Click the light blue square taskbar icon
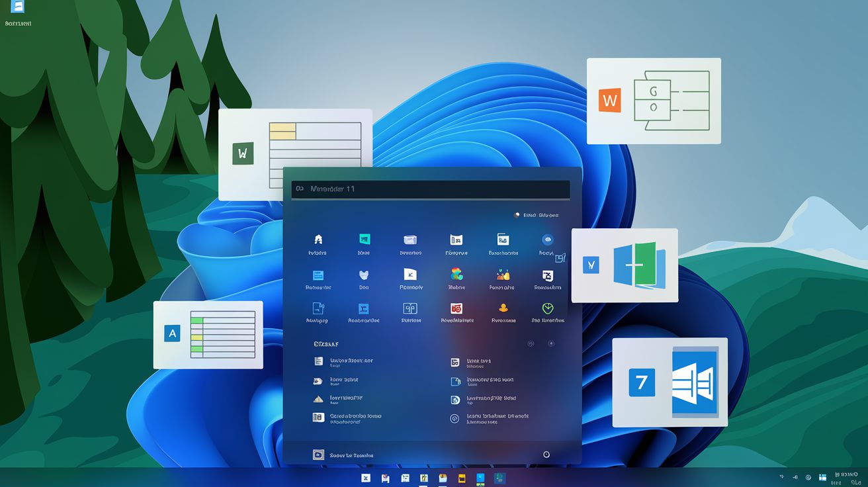Image resolution: width=868 pixels, height=487 pixels. coord(481,478)
